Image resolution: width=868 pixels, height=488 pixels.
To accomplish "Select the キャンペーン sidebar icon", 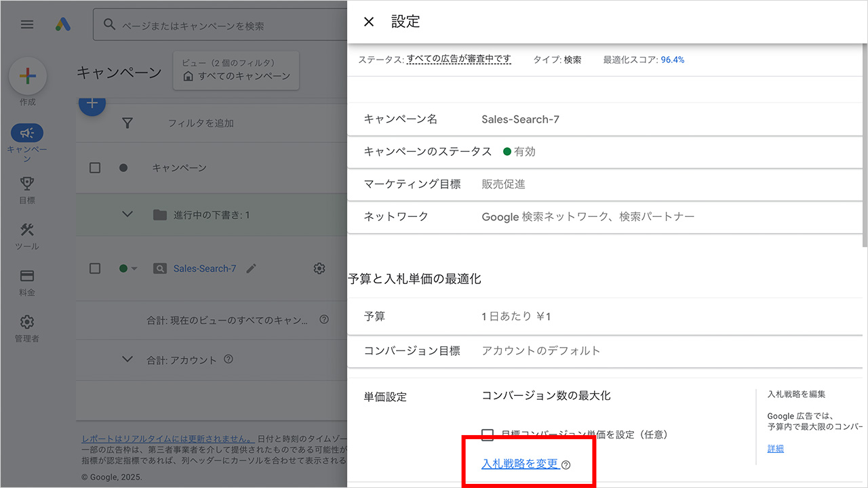I will (x=26, y=133).
